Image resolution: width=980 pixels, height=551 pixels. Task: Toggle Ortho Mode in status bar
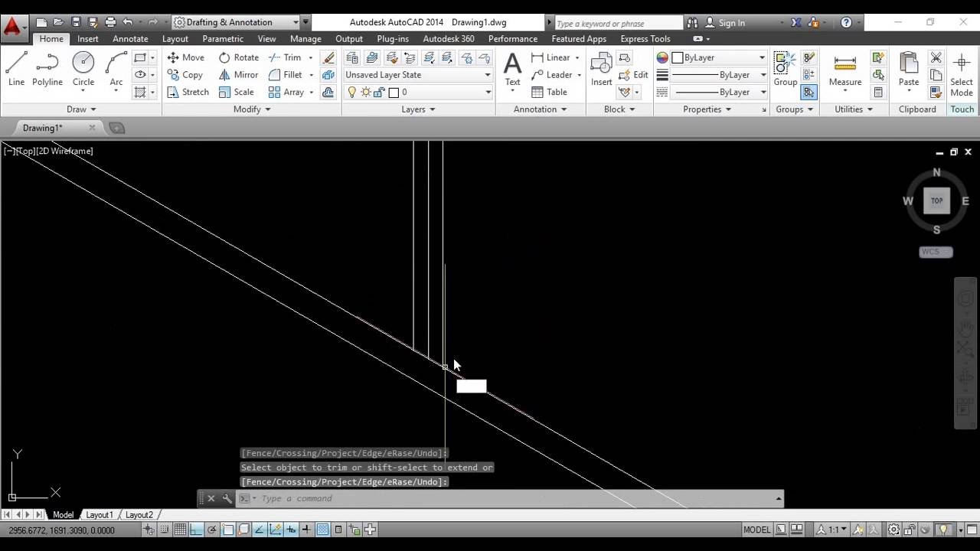pyautogui.click(x=196, y=530)
